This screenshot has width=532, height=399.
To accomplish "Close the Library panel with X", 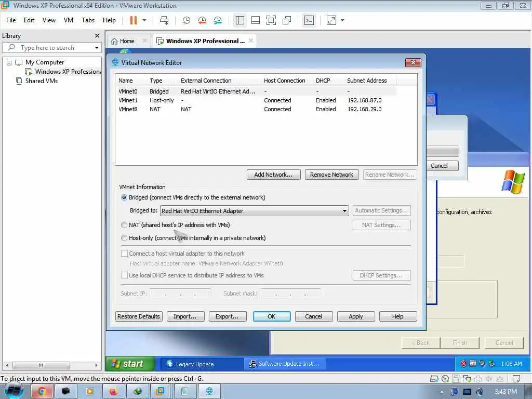I will [x=97, y=36].
